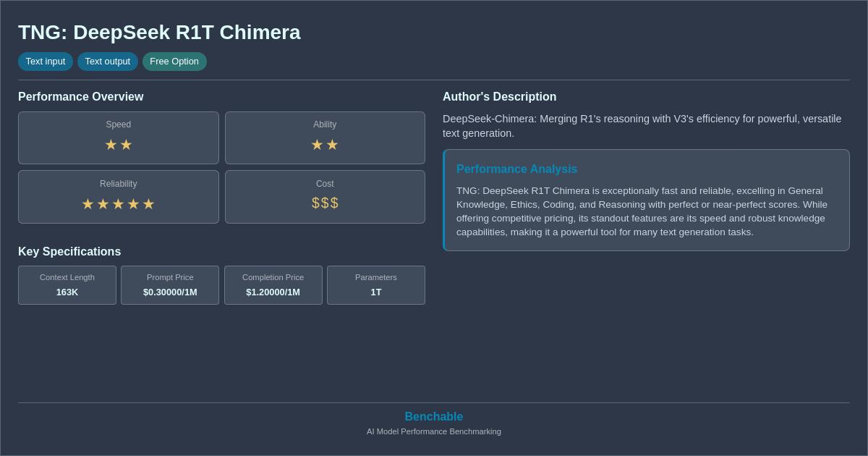Click the TNG: DeepSeek R1T Chimera title
The width and height of the screenshot is (868, 456).
tap(159, 32)
